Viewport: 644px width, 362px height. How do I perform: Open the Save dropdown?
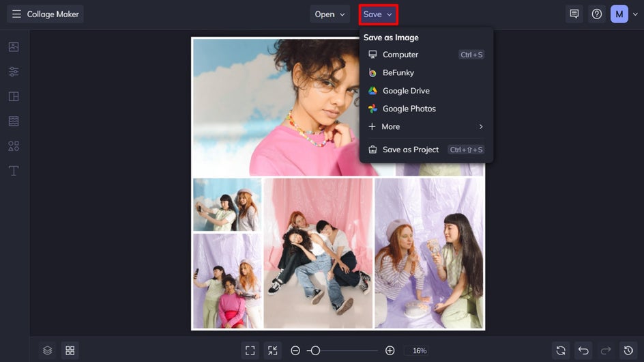pos(378,14)
